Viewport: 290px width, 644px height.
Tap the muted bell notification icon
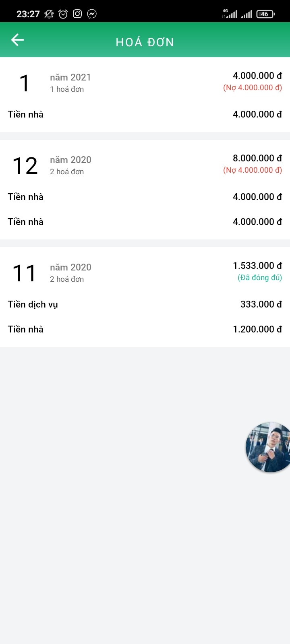coord(49,14)
